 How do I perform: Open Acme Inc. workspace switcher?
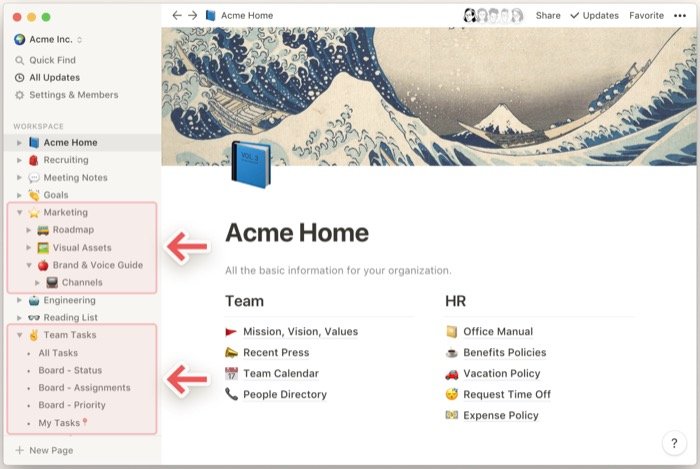click(49, 39)
